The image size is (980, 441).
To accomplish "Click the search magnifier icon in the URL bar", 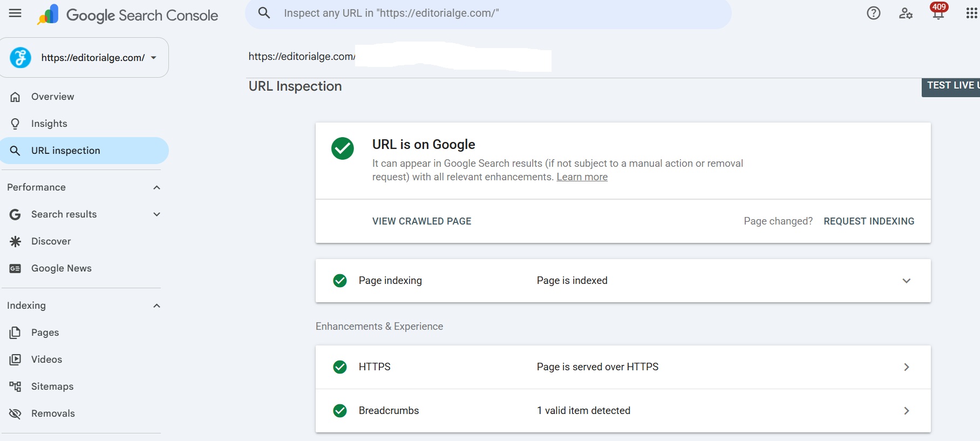I will point(264,13).
